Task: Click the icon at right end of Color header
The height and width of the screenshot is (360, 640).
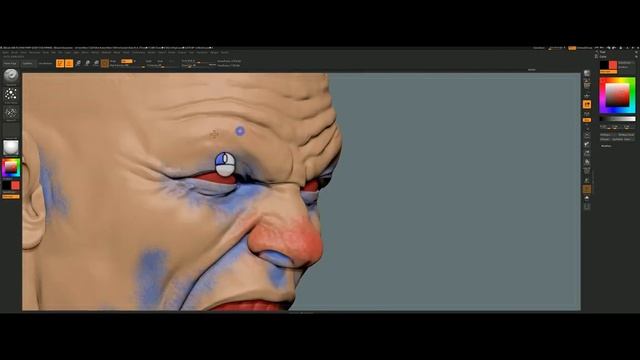Action: (636, 57)
